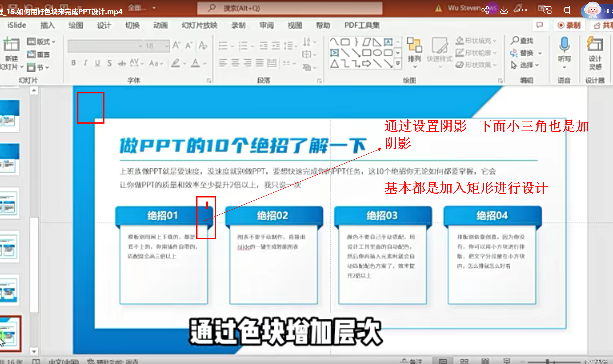Switch to slide sorter view in status bar

(x=464, y=361)
